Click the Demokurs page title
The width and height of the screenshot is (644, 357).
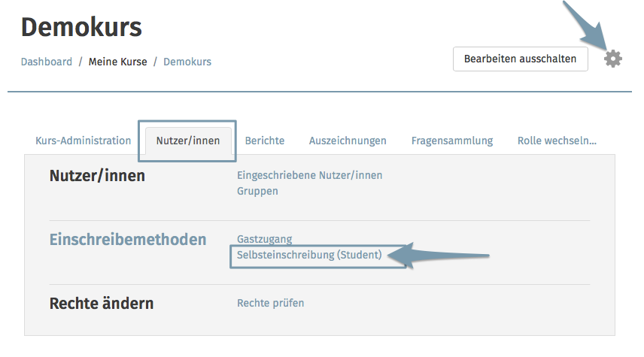pyautogui.click(x=81, y=27)
